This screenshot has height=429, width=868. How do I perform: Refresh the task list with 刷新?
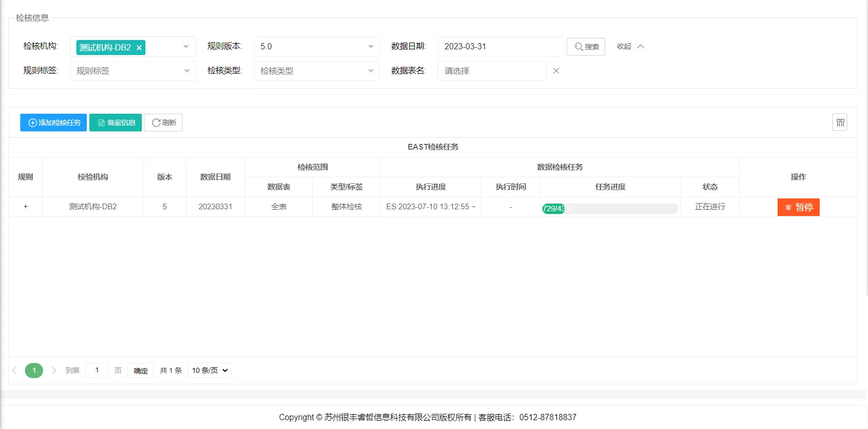[163, 123]
